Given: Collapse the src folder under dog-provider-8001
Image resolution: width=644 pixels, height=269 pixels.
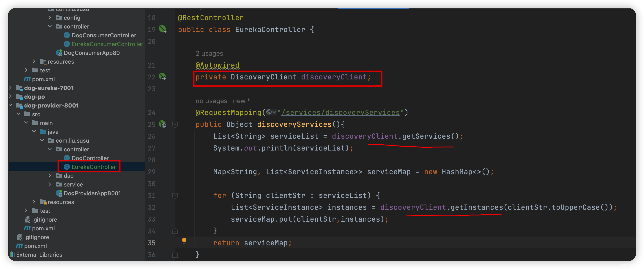Looking at the screenshot, I should pos(18,114).
